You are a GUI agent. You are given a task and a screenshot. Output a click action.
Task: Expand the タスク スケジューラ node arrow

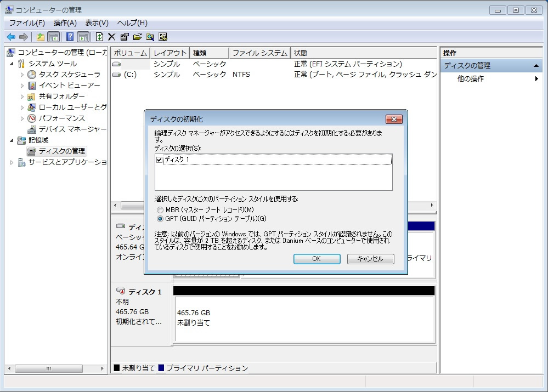pos(22,75)
